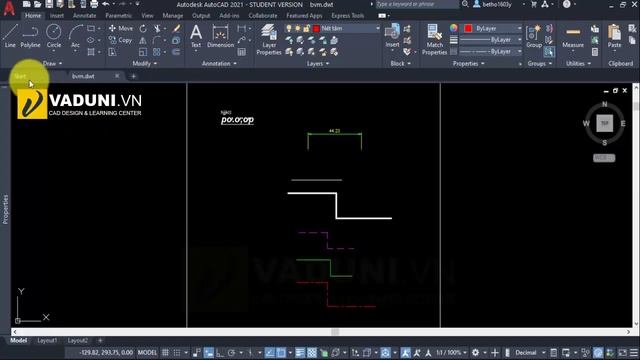Click the Copy command
The width and height of the screenshot is (640, 360).
(x=121, y=40)
